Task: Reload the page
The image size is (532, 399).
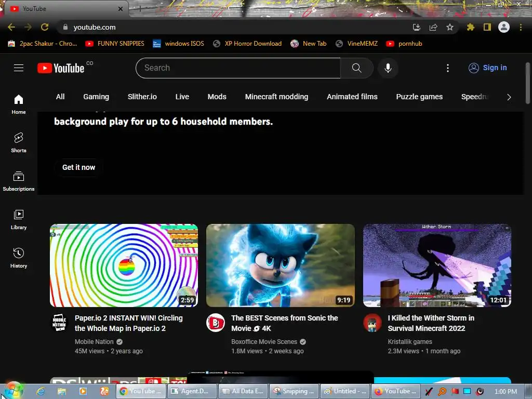Action: pyautogui.click(x=45, y=27)
